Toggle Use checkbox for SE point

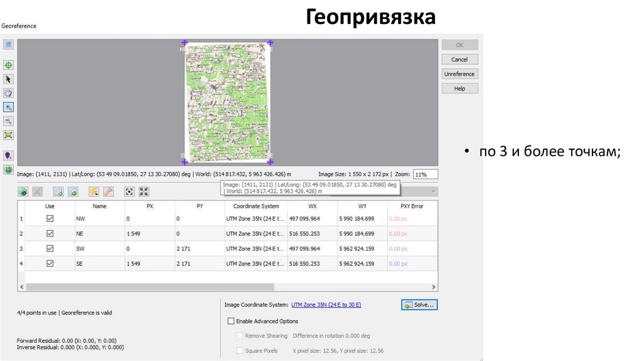[50, 264]
